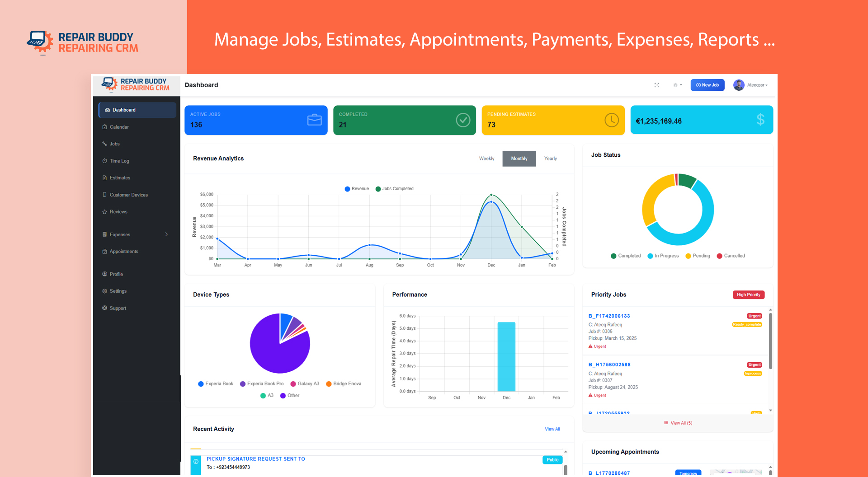
Task: Click the Reviews star icon
Action: point(105,212)
